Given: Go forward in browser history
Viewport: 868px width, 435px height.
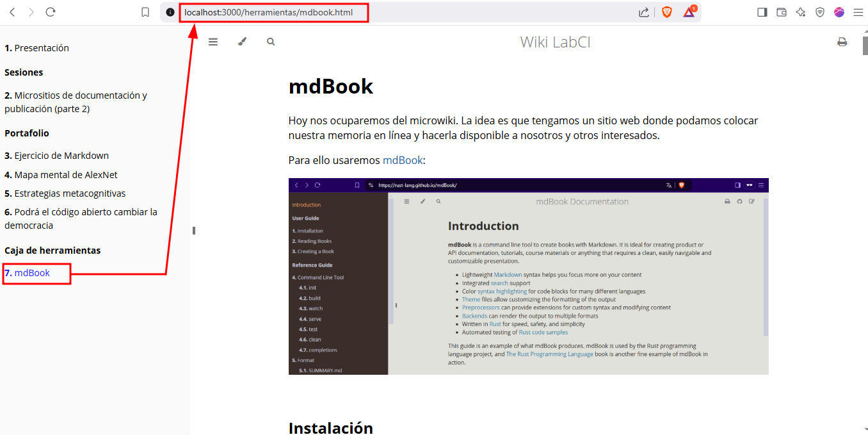Looking at the screenshot, I should click(x=31, y=12).
